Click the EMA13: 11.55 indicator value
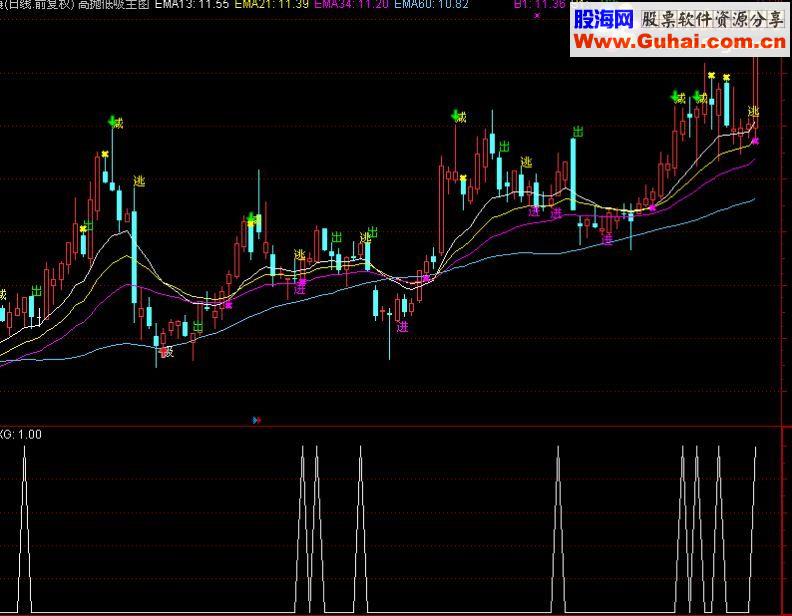 coord(192,5)
